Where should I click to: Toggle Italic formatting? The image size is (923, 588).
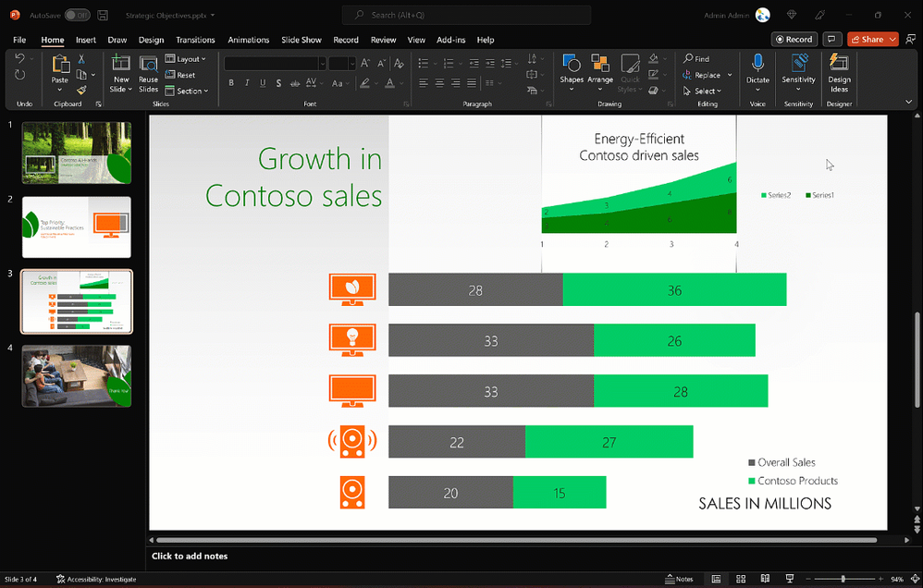[x=247, y=83]
